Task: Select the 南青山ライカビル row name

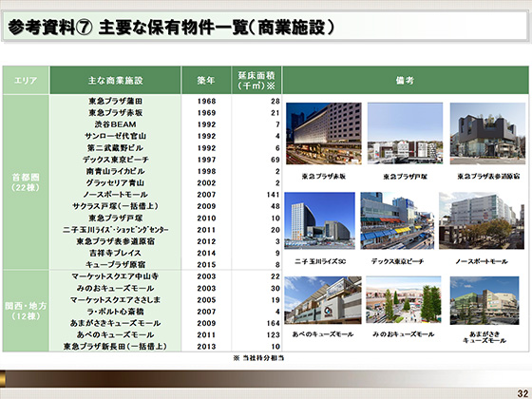Action: (x=115, y=171)
